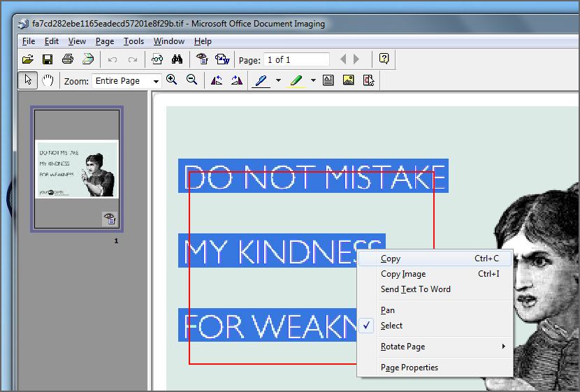Select the Highlighter annotation tool

pyautogui.click(x=296, y=80)
